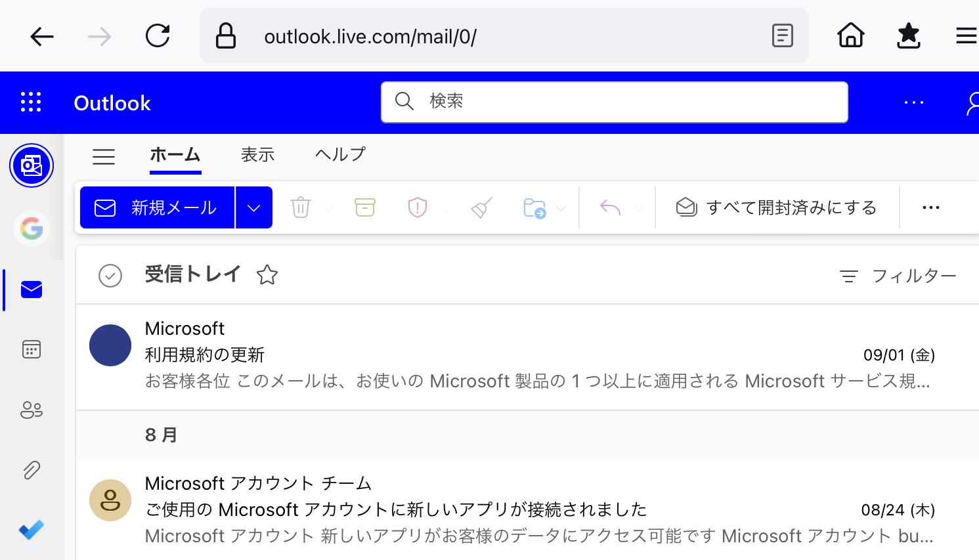Select the Outlook app icon in sidebar
This screenshot has width=979, height=560.
tap(32, 165)
